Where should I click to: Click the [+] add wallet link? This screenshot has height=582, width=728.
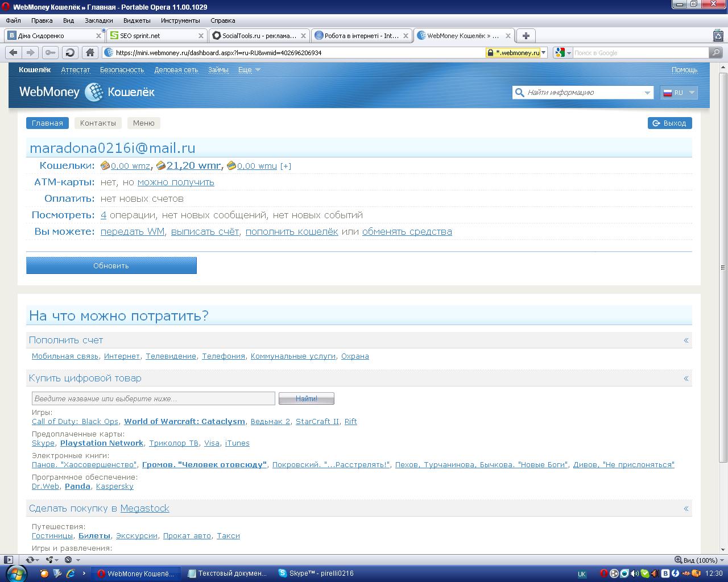click(x=286, y=167)
